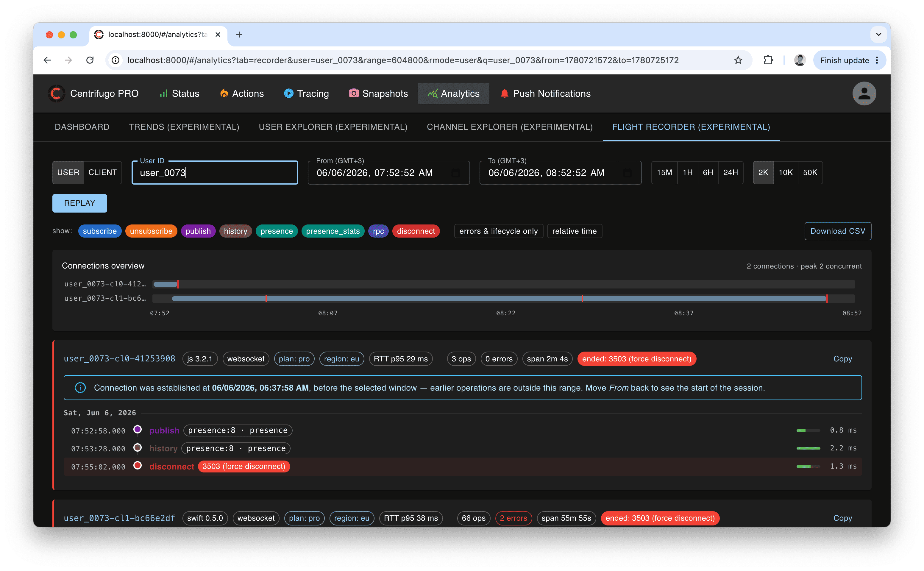Copy the user_0073-cl0-41253908 session
This screenshot has width=924, height=571.
842,359
